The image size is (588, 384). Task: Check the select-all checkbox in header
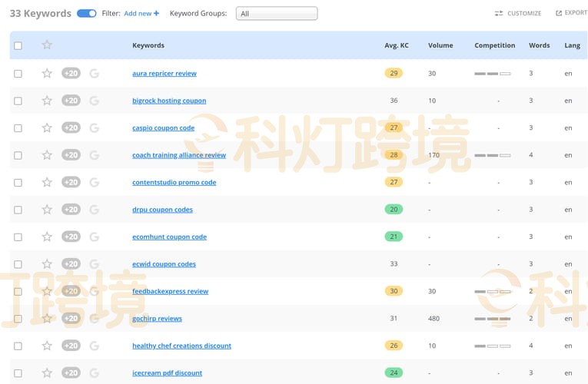coord(18,46)
